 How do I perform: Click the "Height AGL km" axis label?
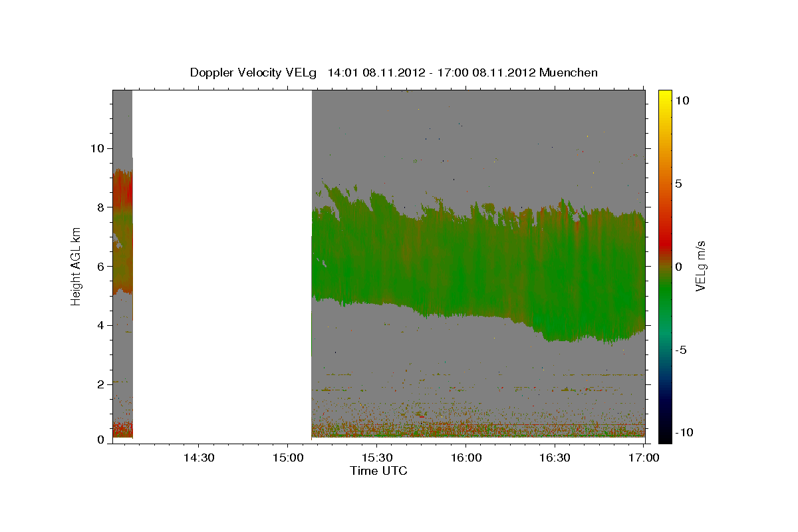coord(76,265)
